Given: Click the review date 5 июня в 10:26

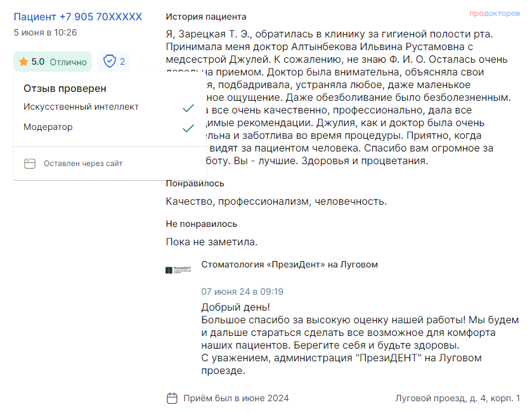Looking at the screenshot, I should click(x=46, y=32).
